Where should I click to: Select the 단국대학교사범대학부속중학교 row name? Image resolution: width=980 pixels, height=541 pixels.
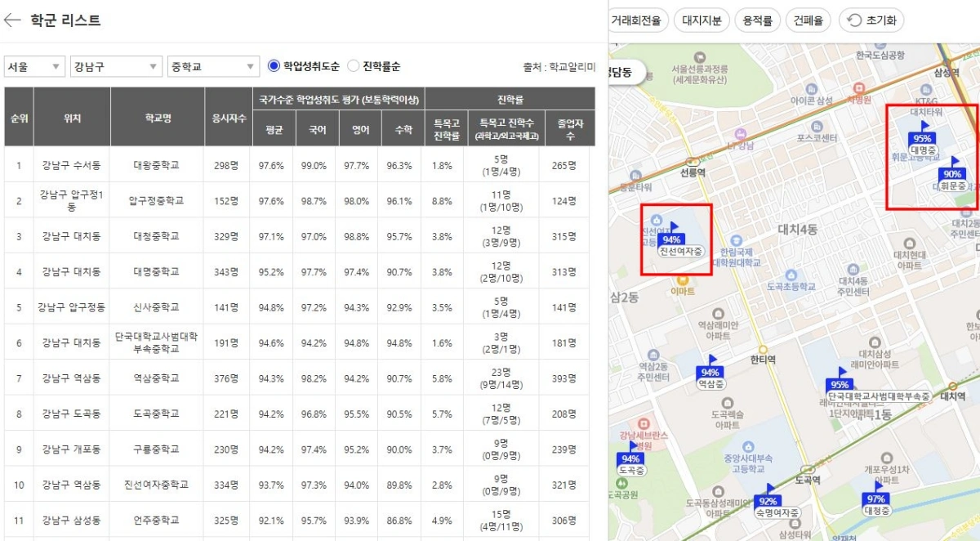156,342
